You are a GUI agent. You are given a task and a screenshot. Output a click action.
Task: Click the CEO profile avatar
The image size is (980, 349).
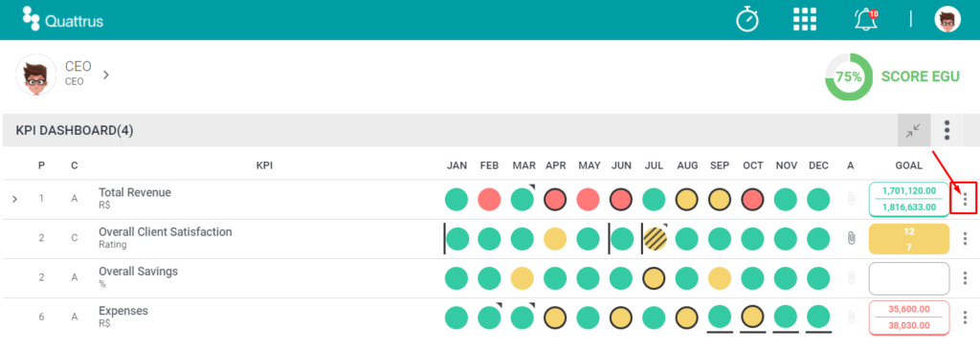click(35, 75)
